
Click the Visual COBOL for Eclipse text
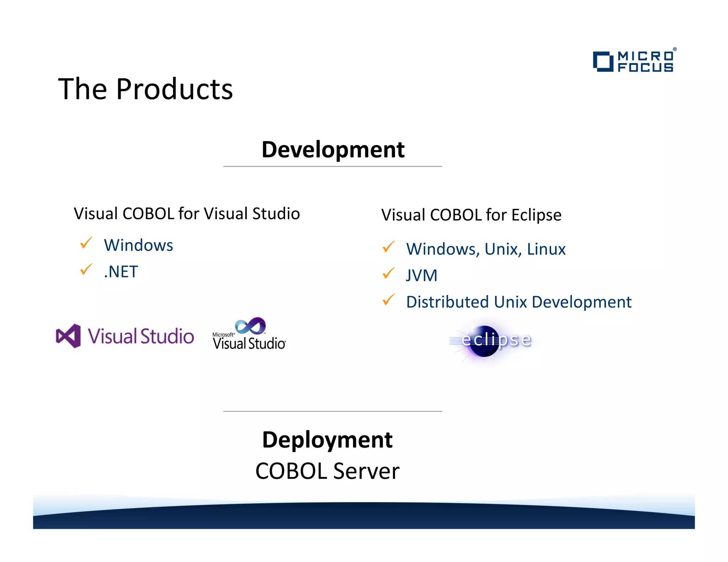pyautogui.click(x=471, y=215)
